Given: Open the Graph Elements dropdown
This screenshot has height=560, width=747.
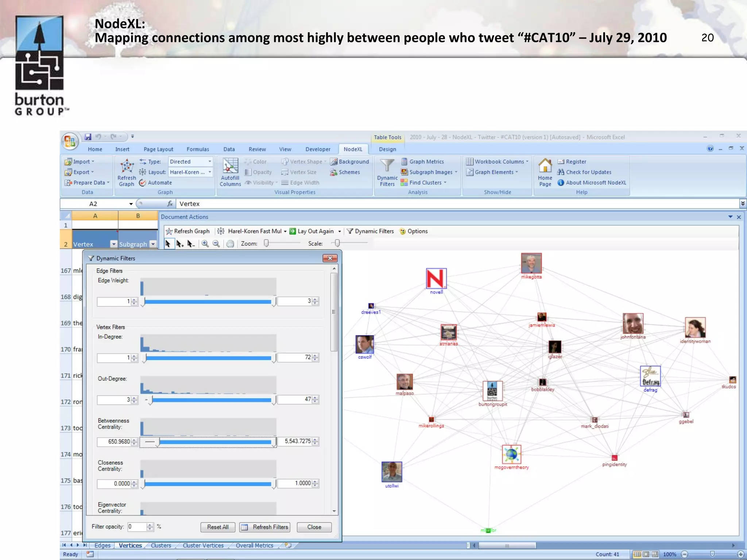Looking at the screenshot, I should tap(492, 172).
